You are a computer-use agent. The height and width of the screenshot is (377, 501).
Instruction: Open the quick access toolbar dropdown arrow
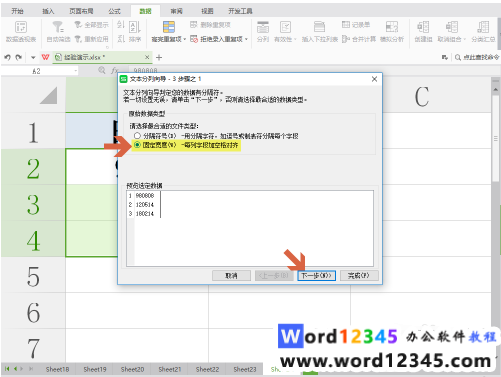[33, 57]
